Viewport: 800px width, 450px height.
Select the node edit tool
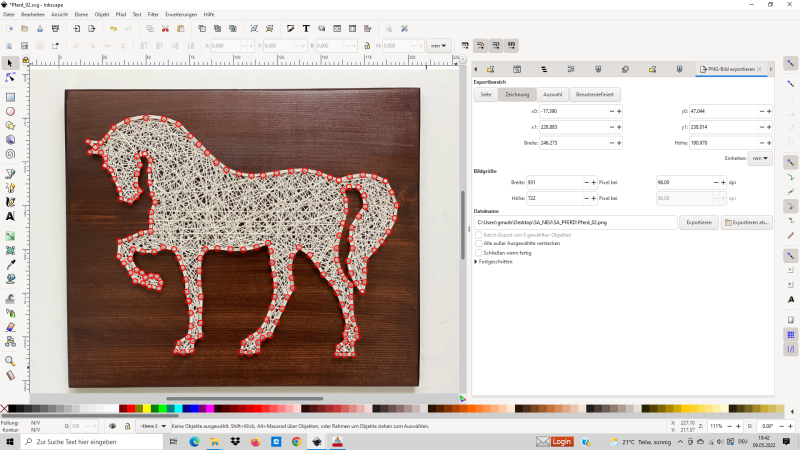[x=10, y=77]
